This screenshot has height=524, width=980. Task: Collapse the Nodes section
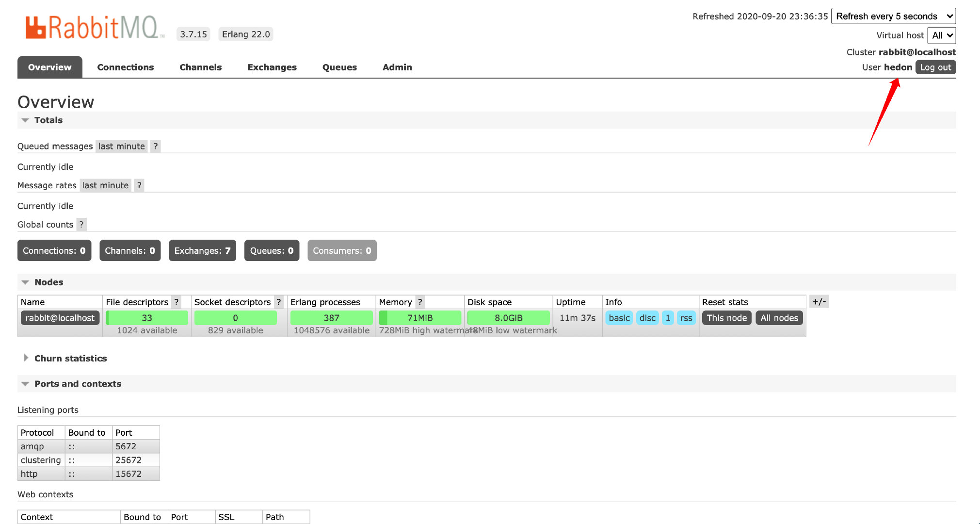pos(48,282)
